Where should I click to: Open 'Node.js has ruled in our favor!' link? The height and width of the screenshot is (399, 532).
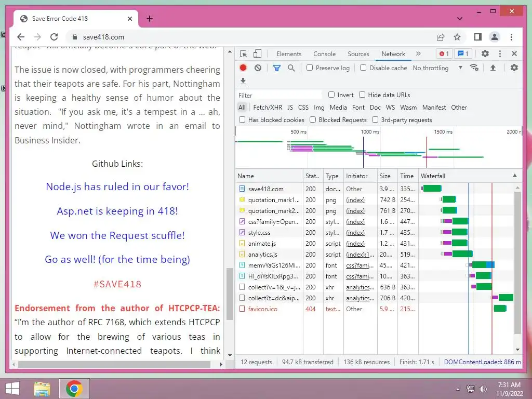[117, 187]
